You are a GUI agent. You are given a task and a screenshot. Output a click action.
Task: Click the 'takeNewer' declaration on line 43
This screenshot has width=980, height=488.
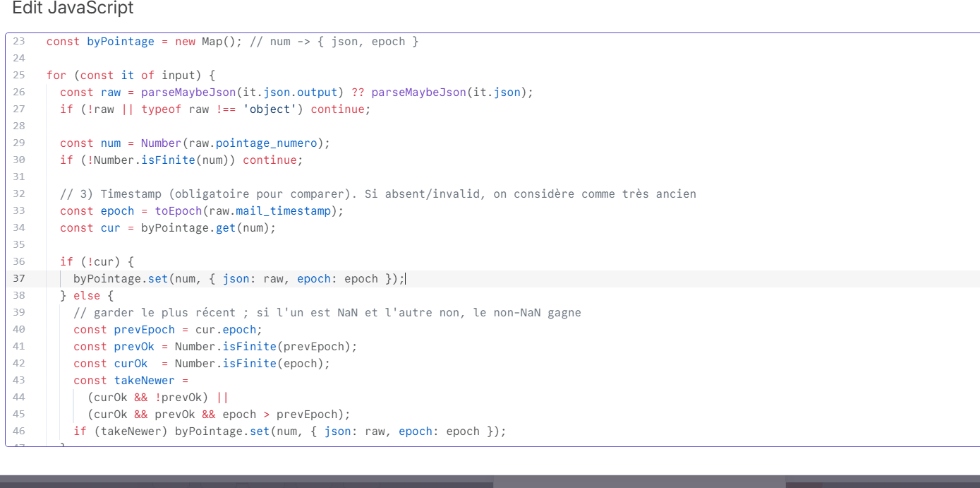(x=144, y=381)
